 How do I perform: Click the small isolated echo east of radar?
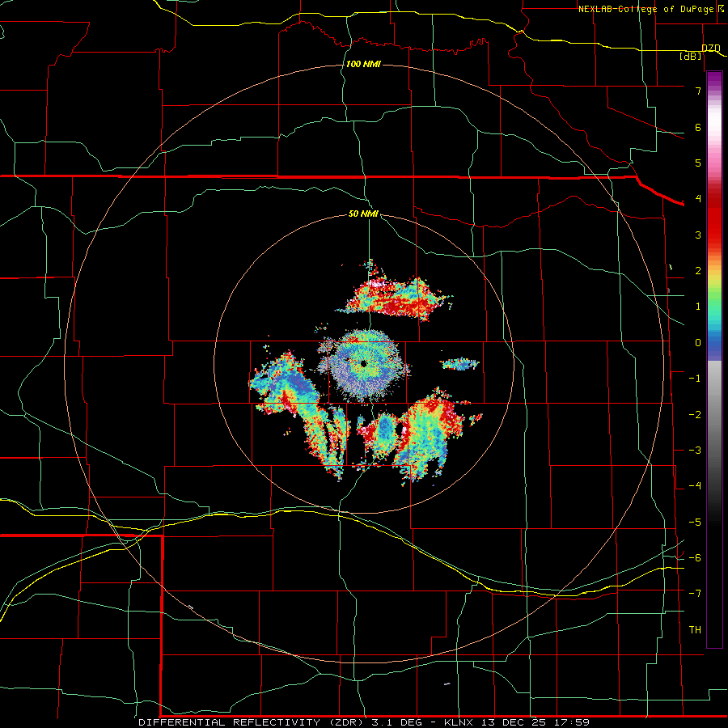459,364
